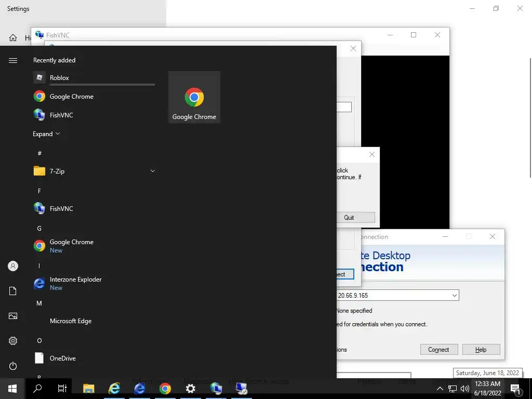The width and height of the screenshot is (532, 399).
Task: Click Connect in Remote Desktop Connection
Action: click(x=438, y=350)
